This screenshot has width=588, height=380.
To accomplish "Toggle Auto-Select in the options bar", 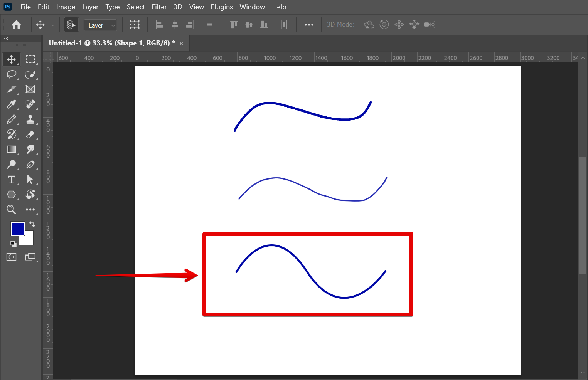I will tap(71, 25).
